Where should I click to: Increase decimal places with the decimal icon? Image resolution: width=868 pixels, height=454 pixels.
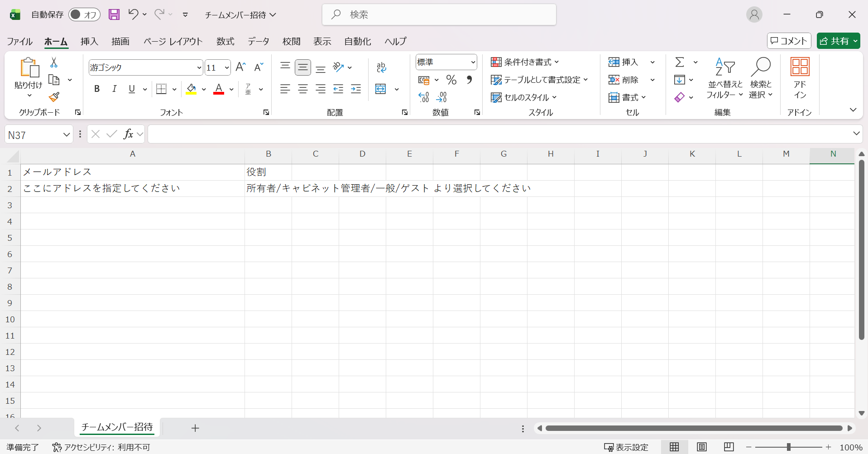pyautogui.click(x=424, y=97)
